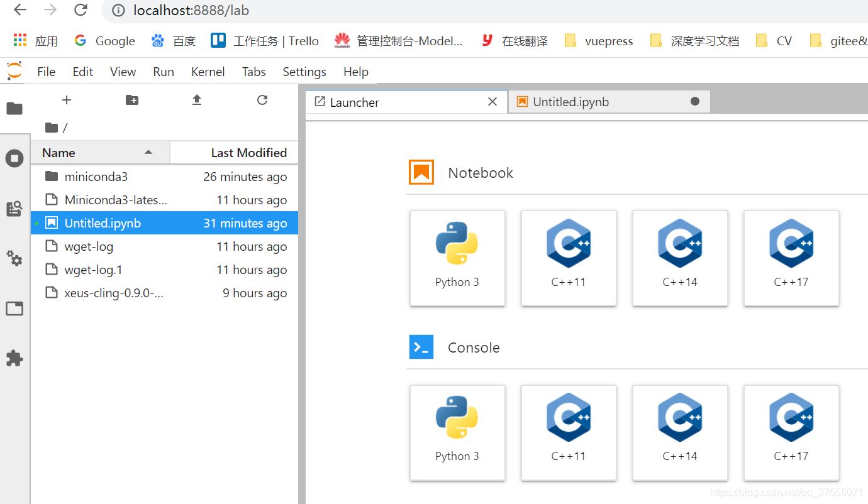Image resolution: width=868 pixels, height=504 pixels.
Task: Launch C++17 notebook
Action: tap(791, 258)
